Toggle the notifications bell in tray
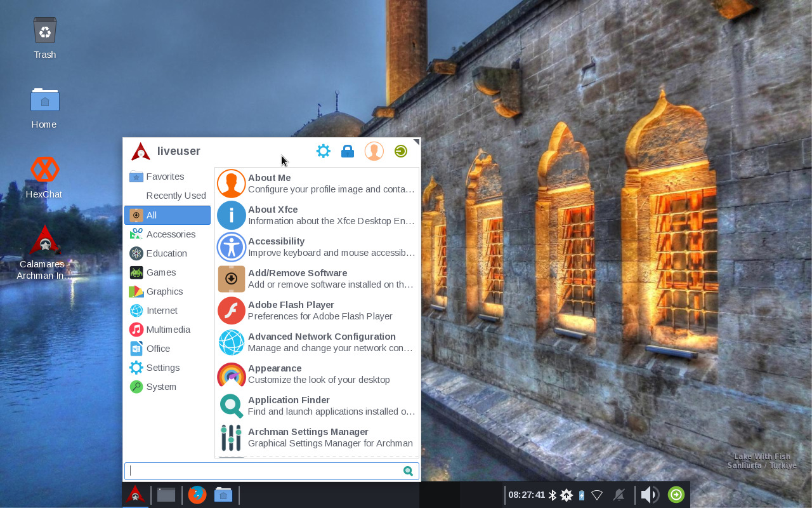 (619, 495)
